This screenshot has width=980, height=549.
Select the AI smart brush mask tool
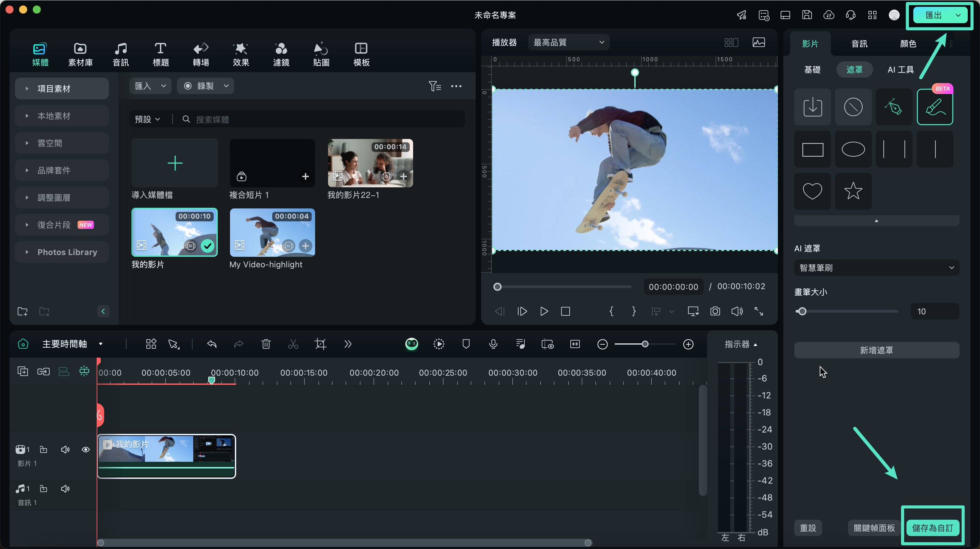[935, 107]
